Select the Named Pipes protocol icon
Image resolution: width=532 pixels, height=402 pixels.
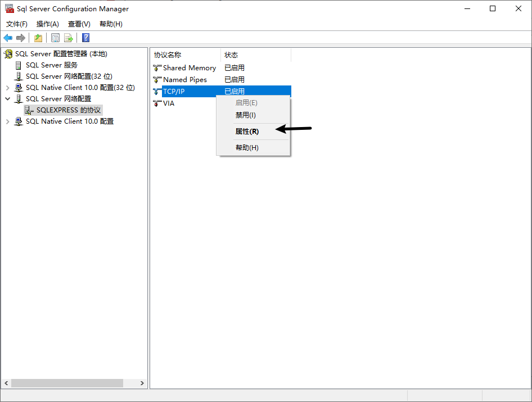coord(157,80)
